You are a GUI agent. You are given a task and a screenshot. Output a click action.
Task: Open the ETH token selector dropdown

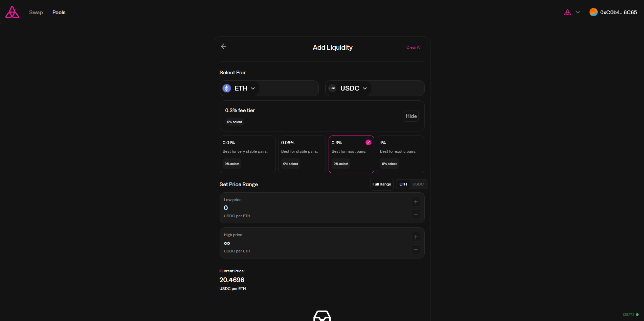pyautogui.click(x=240, y=89)
